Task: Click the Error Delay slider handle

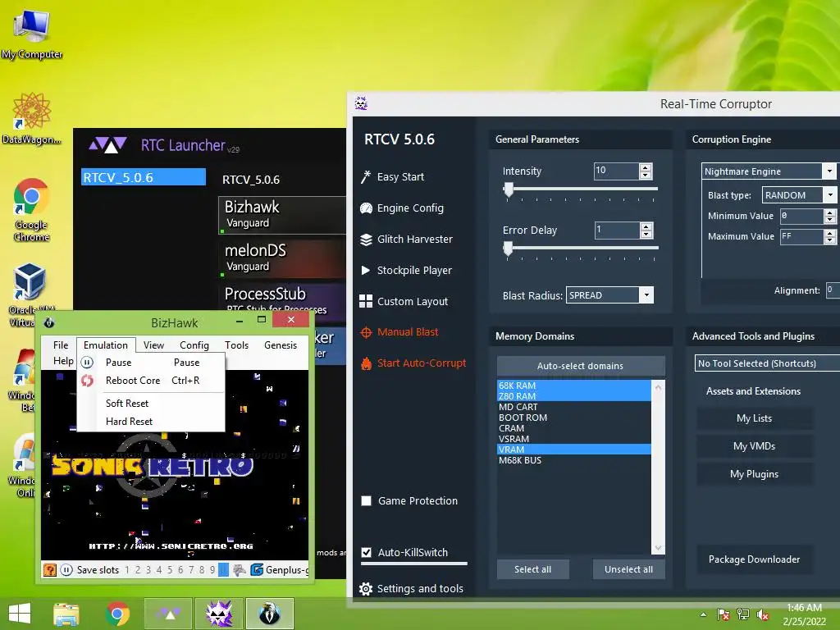Action: click(509, 249)
